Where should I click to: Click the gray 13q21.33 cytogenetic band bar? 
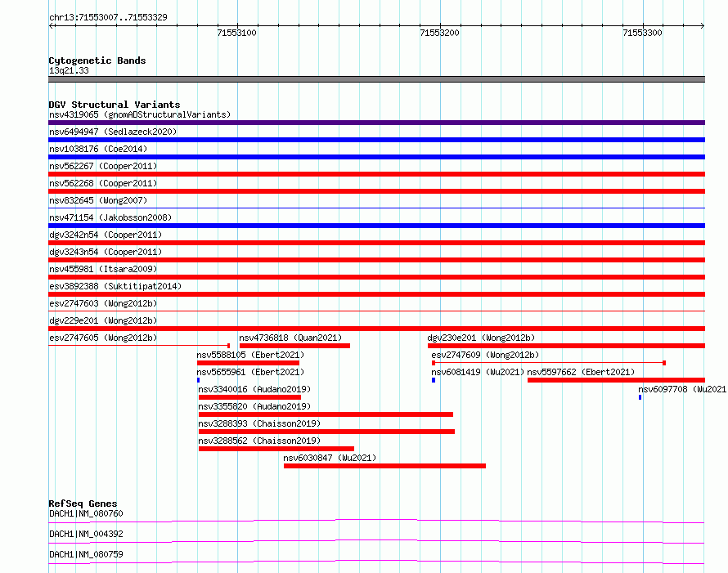point(376,79)
